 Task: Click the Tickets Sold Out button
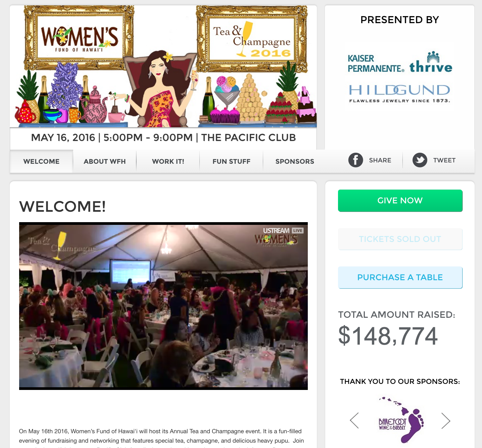pos(400,239)
